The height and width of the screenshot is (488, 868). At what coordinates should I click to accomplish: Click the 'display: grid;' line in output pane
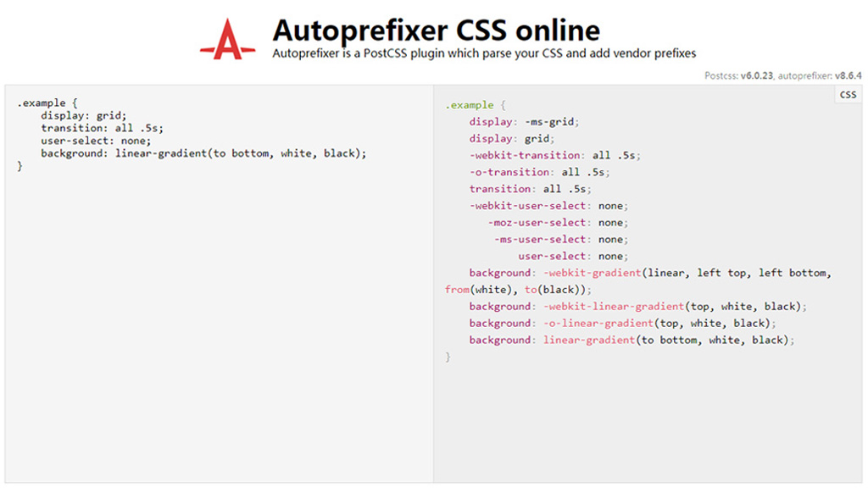pyautogui.click(x=511, y=138)
